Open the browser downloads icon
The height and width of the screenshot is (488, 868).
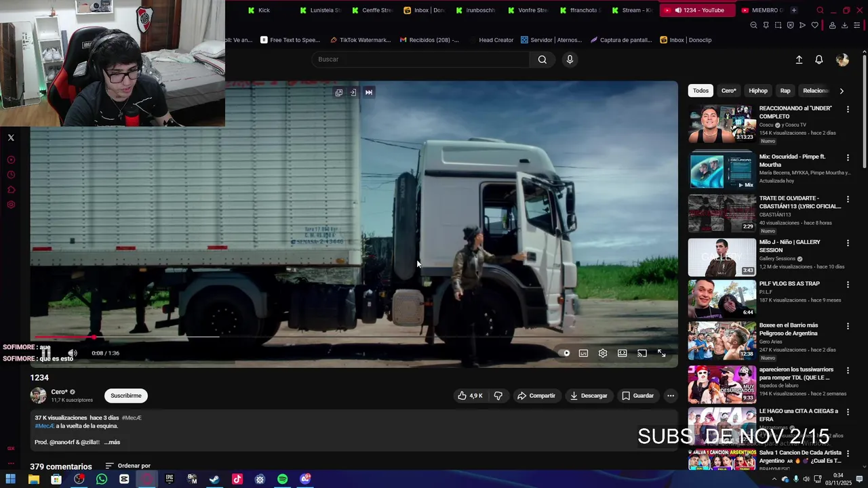click(844, 25)
